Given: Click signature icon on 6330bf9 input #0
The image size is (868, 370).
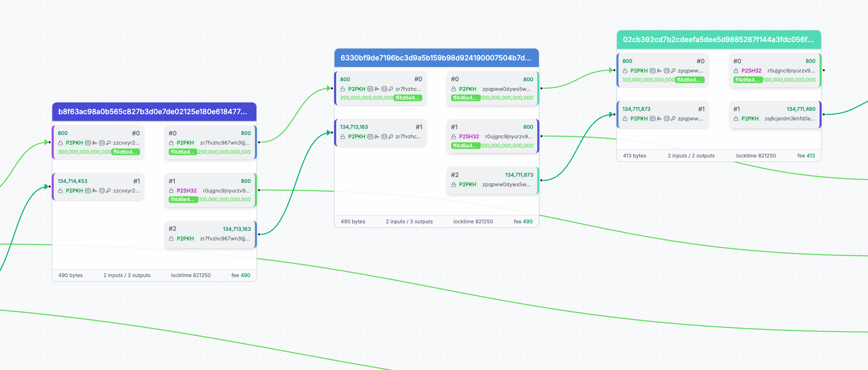Looking at the screenshot, I should point(377,89).
